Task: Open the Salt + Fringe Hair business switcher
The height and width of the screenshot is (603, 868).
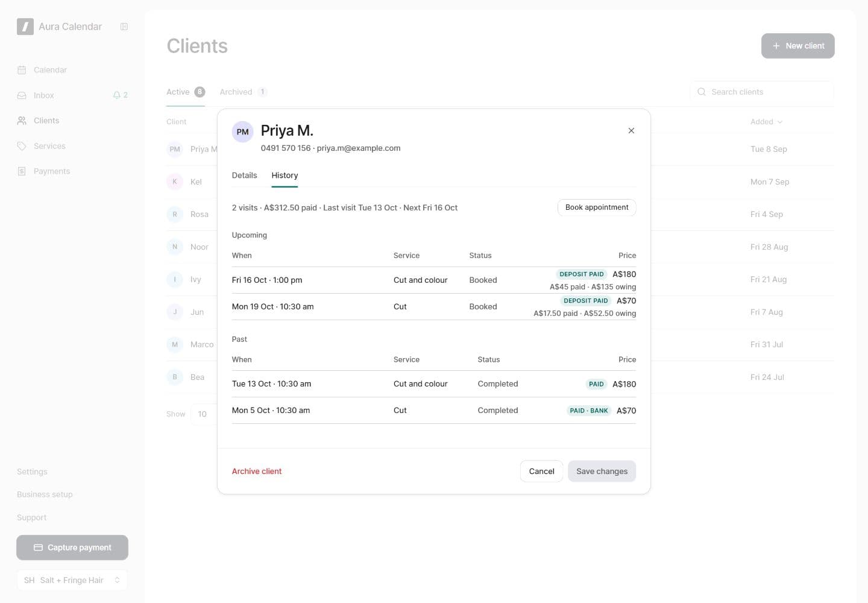Action: (72, 580)
